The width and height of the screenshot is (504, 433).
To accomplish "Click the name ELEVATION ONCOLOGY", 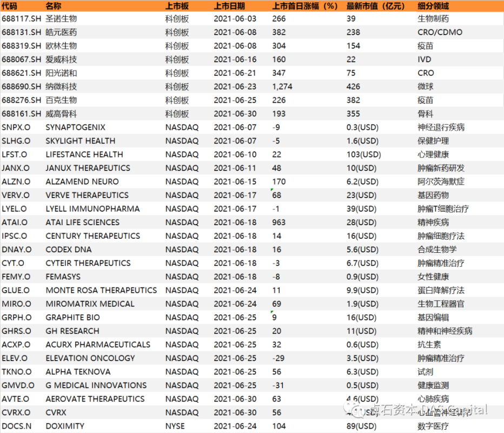I will click(x=90, y=358).
